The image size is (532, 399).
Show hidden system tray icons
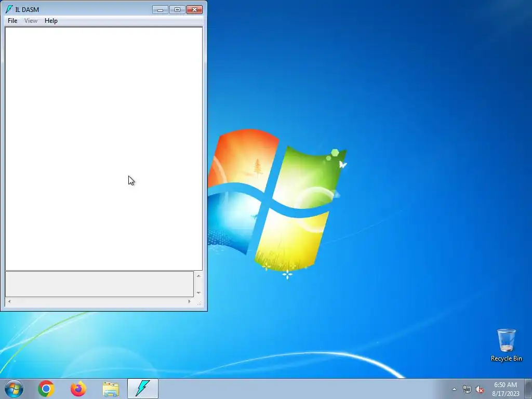pos(454,389)
